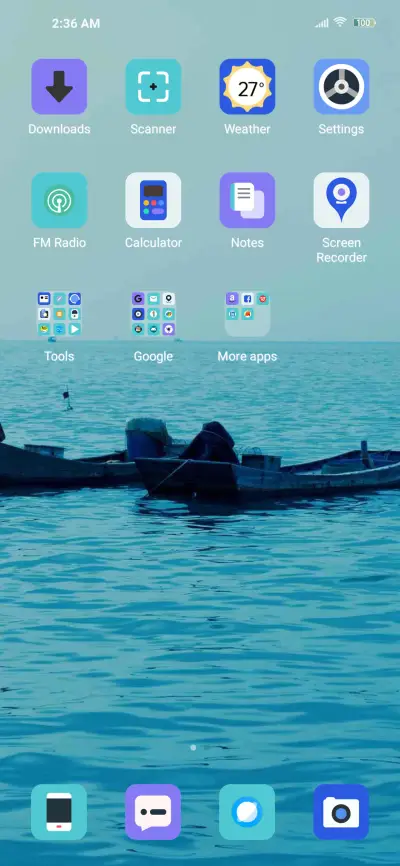Tap the More apps label
The width and height of the screenshot is (400, 866).
click(247, 357)
